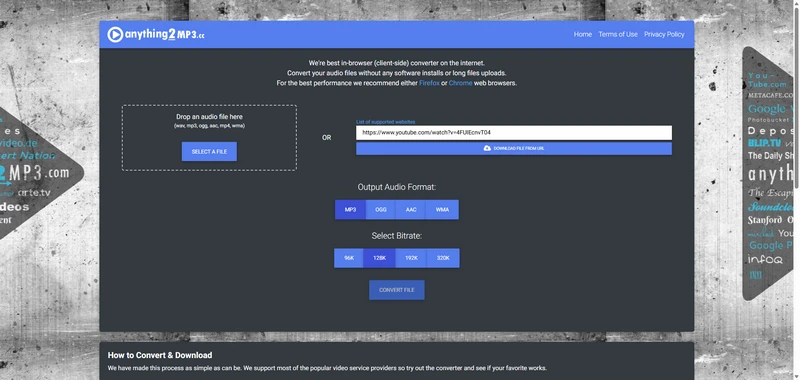Viewport: 800px width, 380px height.
Task: Follow the Chrome browser link
Action: click(460, 83)
